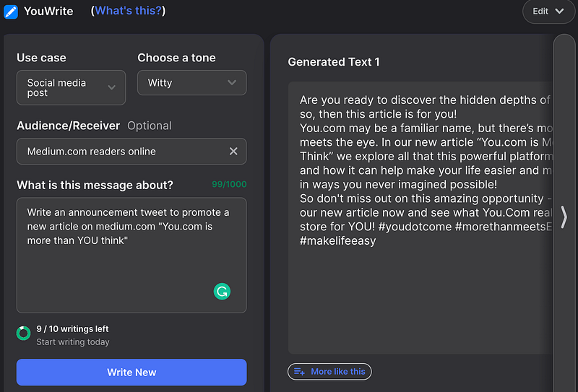This screenshot has width=578, height=392.
Task: Click the writings-left progress ring icon
Action: (24, 334)
